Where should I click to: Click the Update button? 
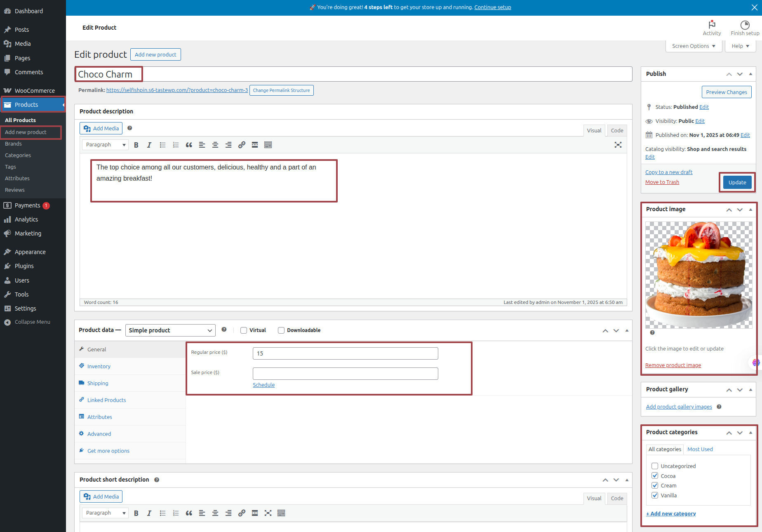pos(737,182)
